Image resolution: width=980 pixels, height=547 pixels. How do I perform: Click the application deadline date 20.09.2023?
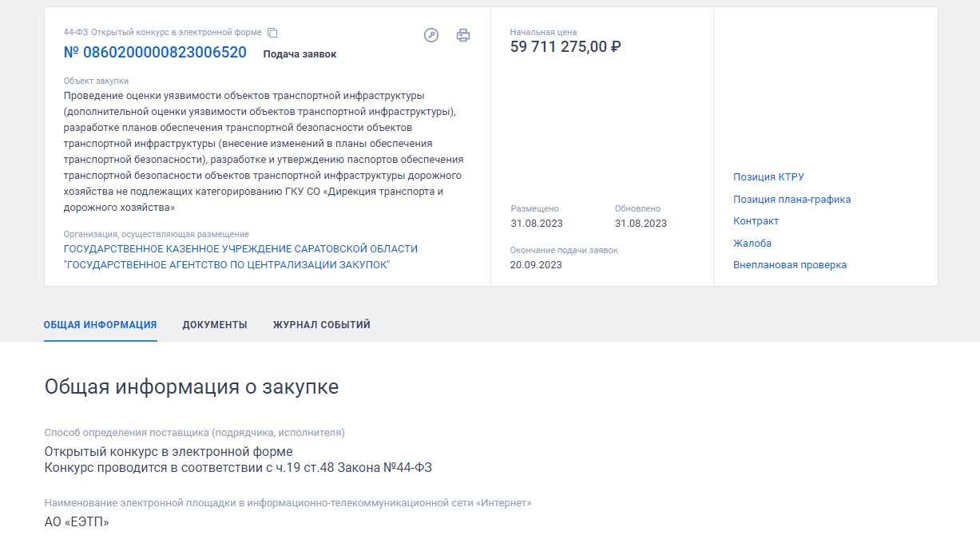[536, 265]
